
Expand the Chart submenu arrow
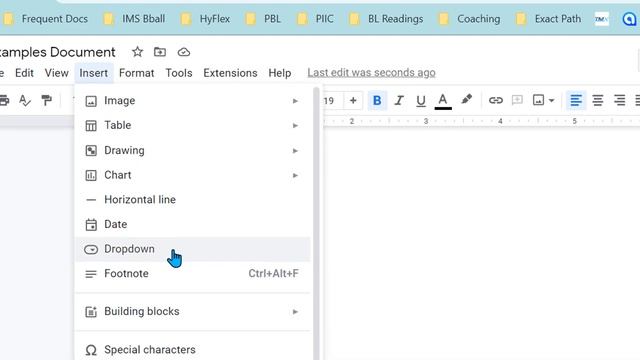pyautogui.click(x=295, y=175)
